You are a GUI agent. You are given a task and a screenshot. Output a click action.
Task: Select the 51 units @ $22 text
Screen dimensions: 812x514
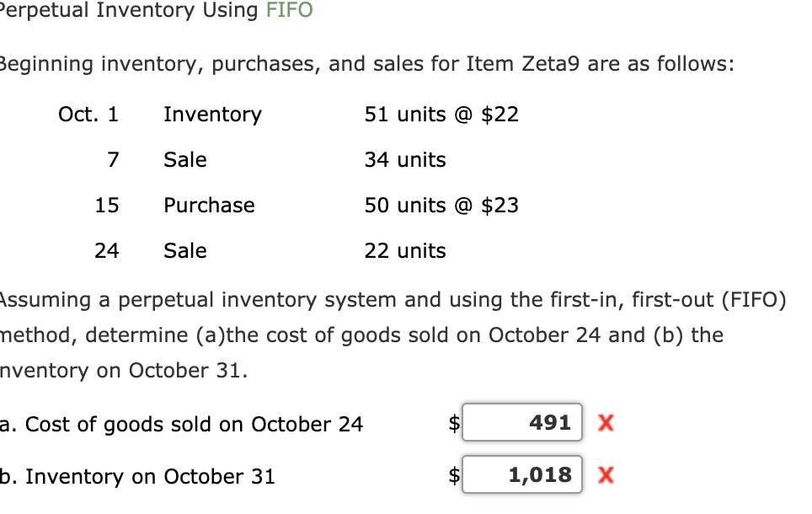tap(441, 115)
